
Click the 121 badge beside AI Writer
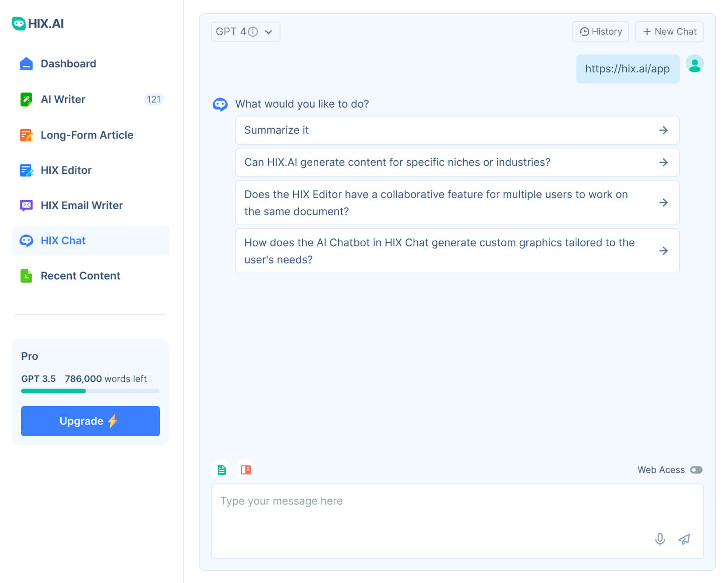(154, 100)
